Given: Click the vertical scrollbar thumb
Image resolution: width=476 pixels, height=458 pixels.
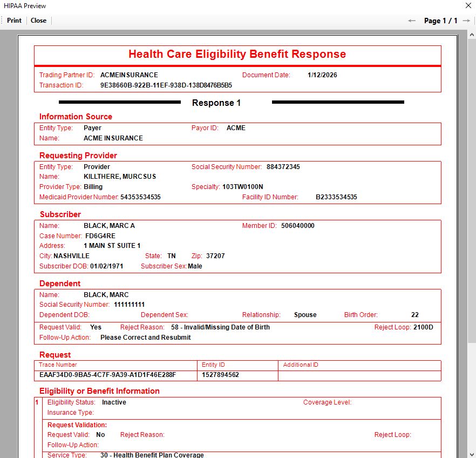Looking at the screenshot, I should tap(472, 191).
